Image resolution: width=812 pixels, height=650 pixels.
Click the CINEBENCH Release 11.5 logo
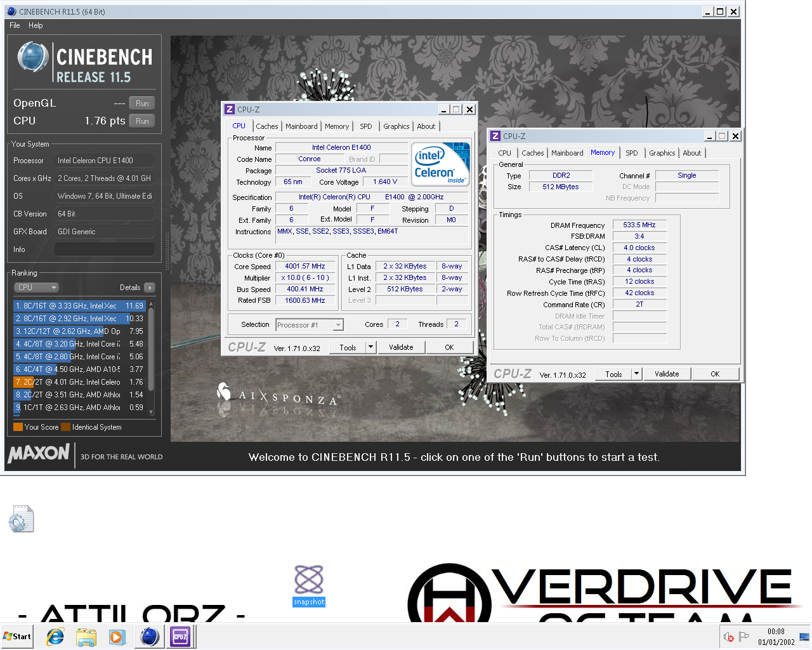coord(84,62)
